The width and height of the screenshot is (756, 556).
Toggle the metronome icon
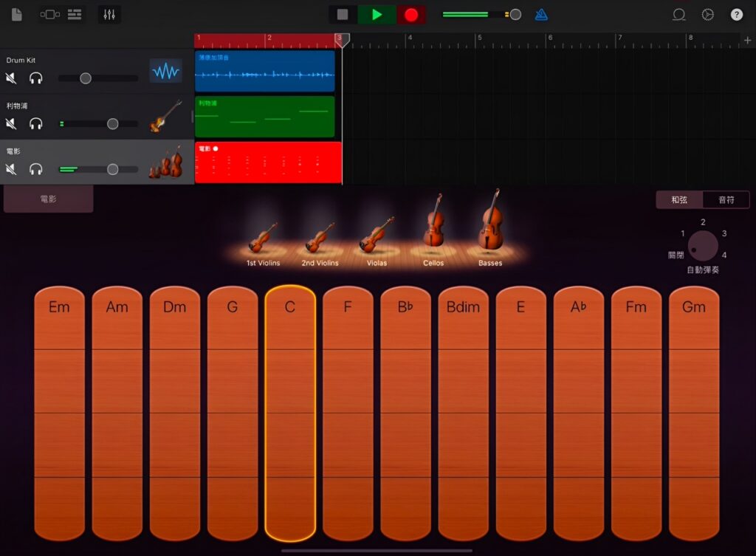(x=541, y=15)
